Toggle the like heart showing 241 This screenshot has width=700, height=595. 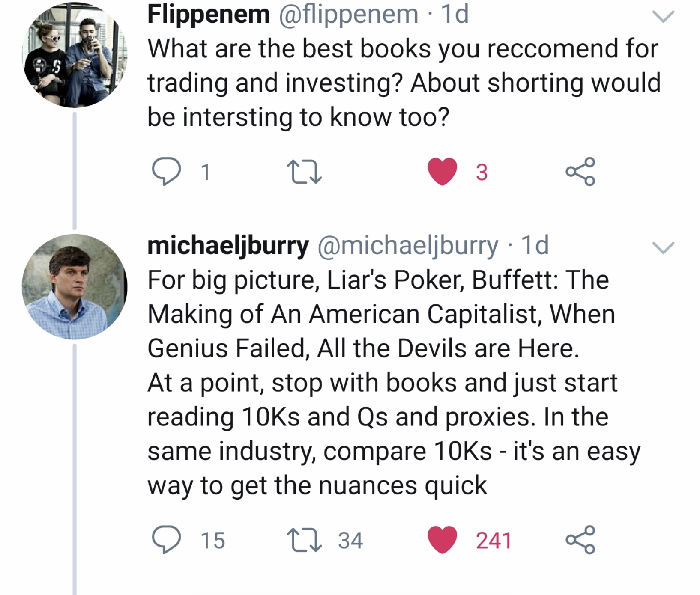pos(442,540)
